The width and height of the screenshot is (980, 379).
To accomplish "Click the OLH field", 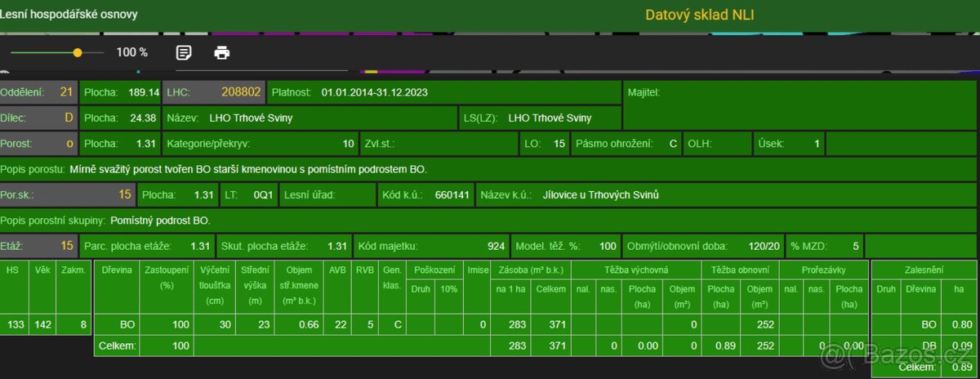I will pos(717,144).
